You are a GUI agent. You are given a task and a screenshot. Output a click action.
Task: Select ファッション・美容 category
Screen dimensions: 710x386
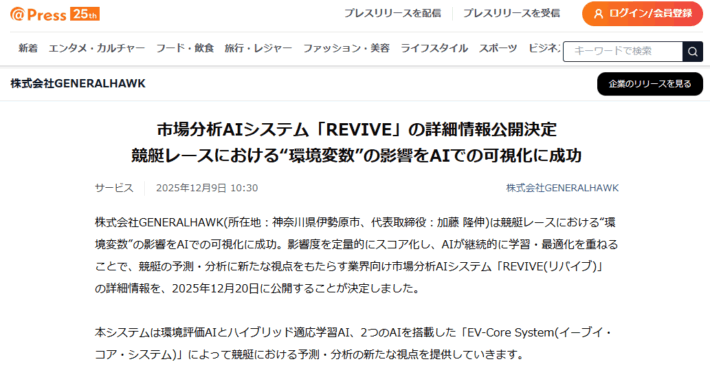coord(346,48)
